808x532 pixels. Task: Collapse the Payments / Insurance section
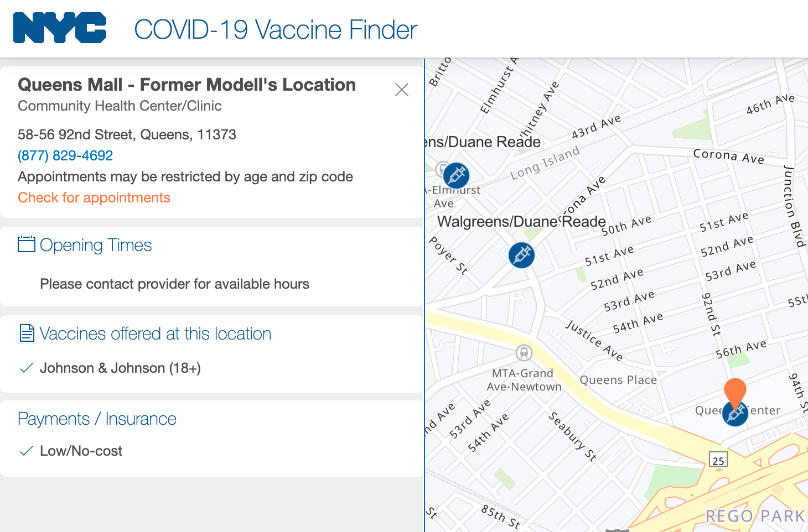click(x=97, y=419)
